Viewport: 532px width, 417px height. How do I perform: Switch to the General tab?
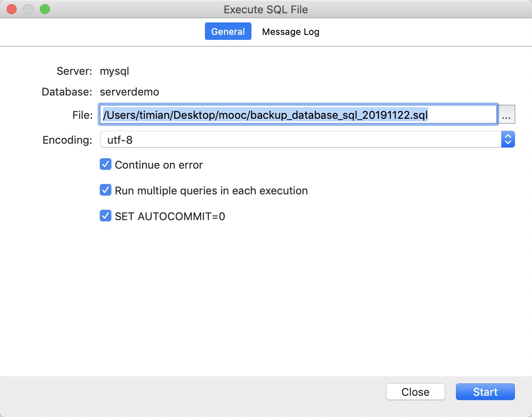[228, 32]
